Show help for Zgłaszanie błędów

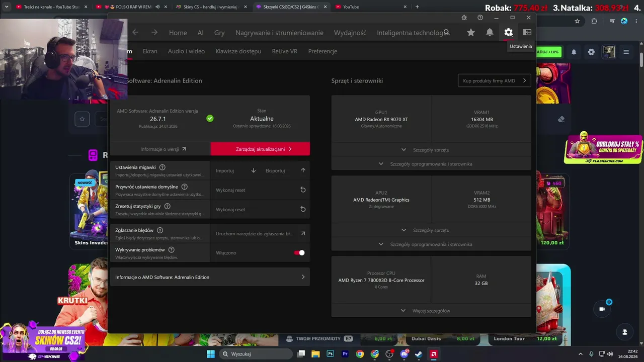[160, 230]
